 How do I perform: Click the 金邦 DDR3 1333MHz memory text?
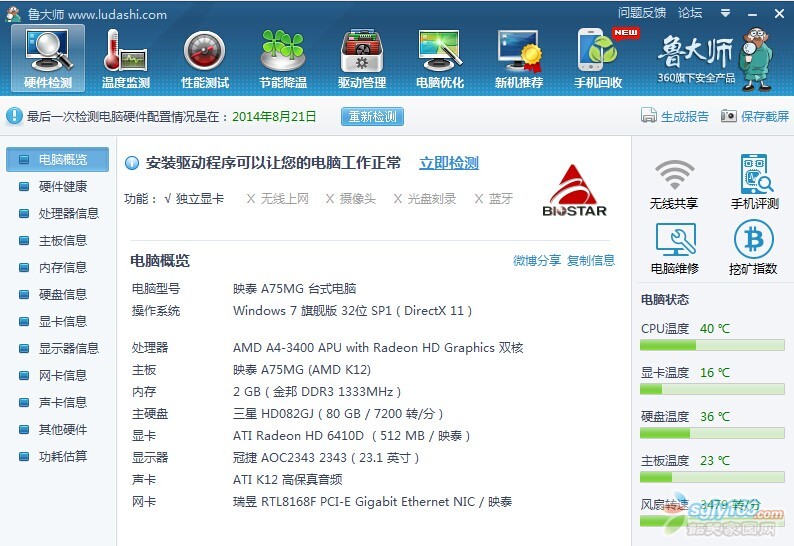click(317, 392)
